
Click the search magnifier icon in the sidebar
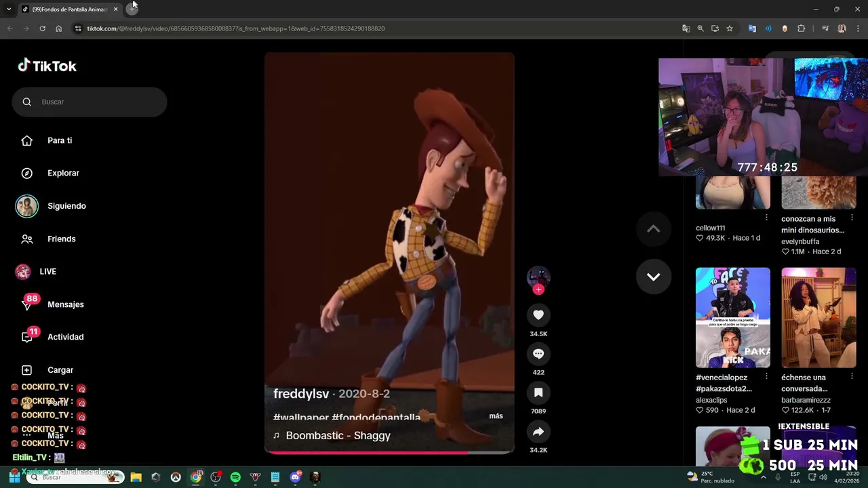(x=27, y=102)
